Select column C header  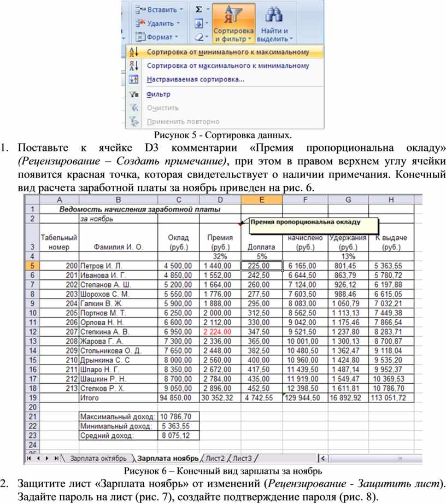[x=179, y=200]
